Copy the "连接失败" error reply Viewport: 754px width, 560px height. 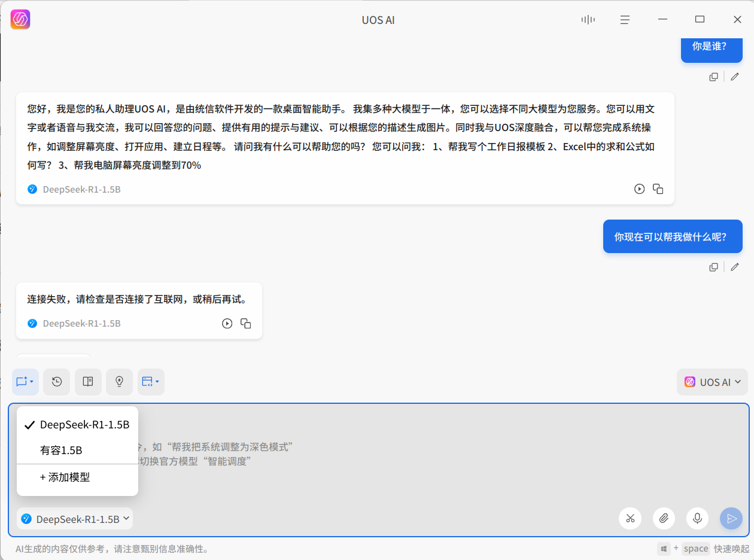coord(245,324)
